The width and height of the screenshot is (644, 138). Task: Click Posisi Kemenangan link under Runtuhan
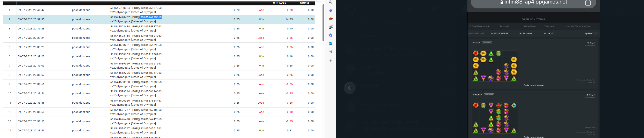[533, 137]
